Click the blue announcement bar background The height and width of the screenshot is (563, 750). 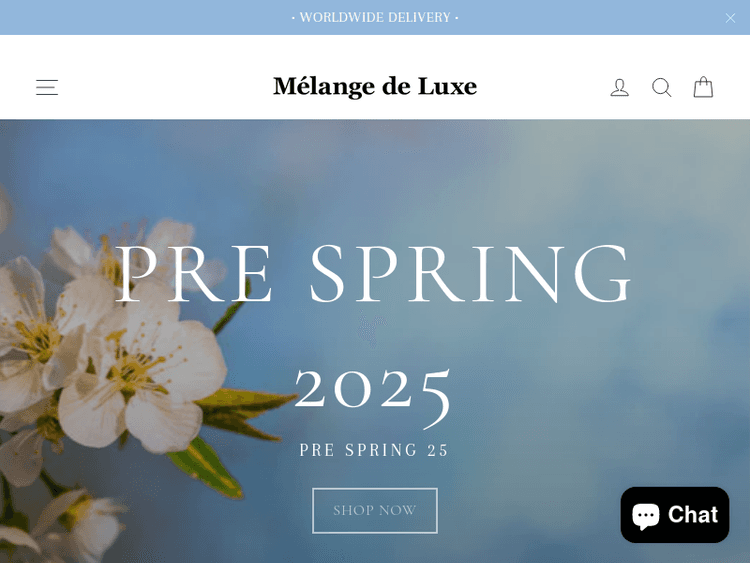[x=143, y=18]
